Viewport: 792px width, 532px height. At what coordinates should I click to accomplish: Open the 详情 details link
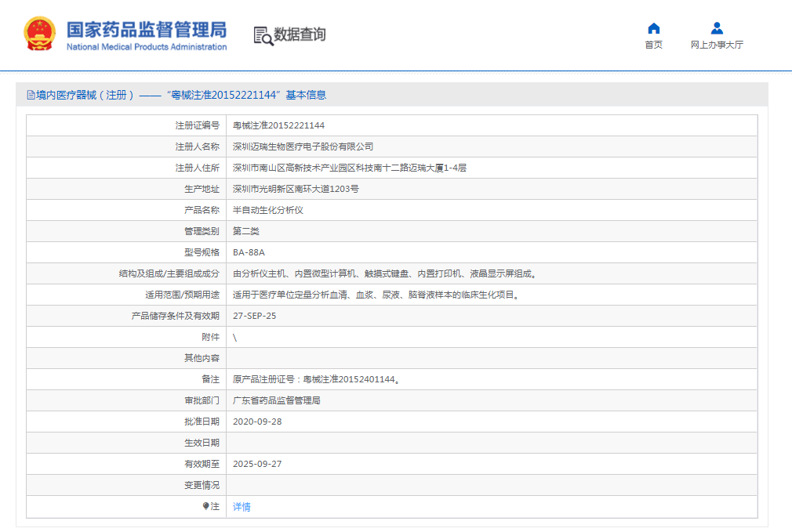(x=242, y=507)
